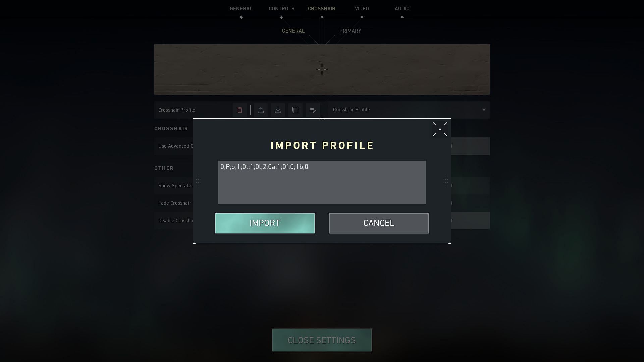This screenshot has height=362, width=644.
Task: Click the delete crosshair profile icon
Action: coord(239,110)
